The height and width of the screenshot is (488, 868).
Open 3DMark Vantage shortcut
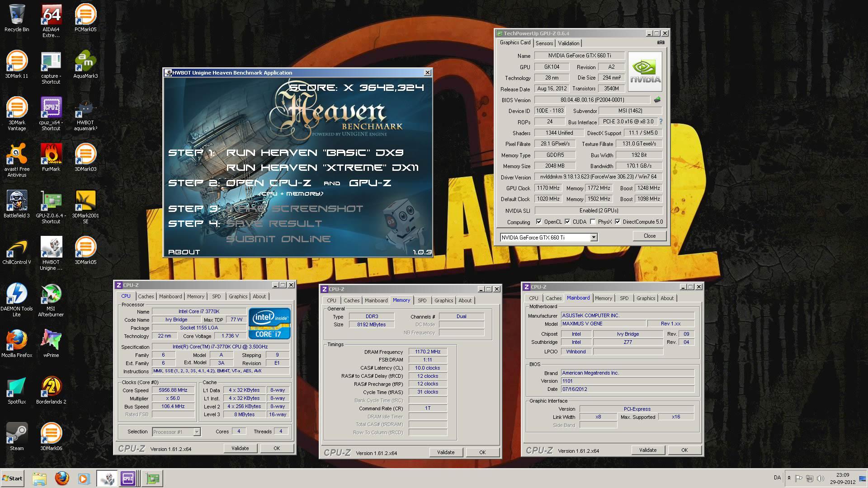(x=17, y=114)
